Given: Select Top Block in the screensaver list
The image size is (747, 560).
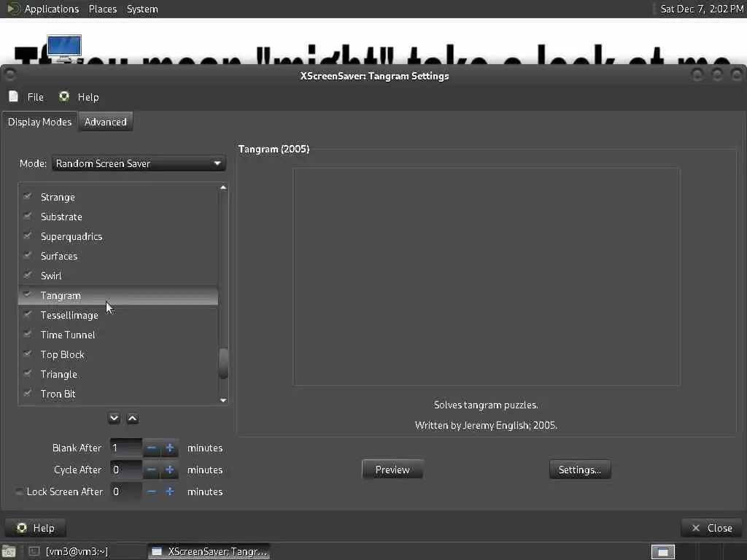Looking at the screenshot, I should click(x=118, y=355).
